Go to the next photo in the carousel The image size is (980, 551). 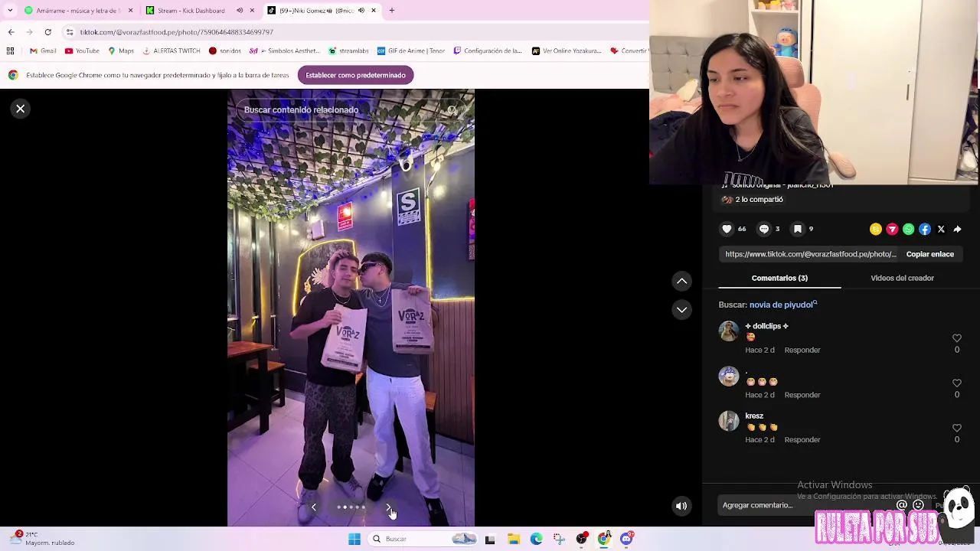point(389,507)
